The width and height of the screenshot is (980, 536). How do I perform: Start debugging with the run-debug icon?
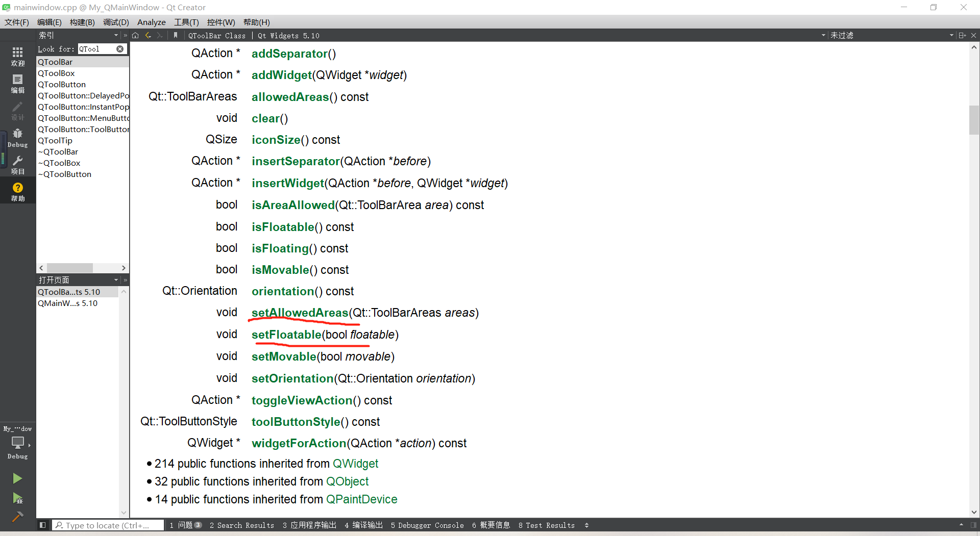tap(17, 498)
